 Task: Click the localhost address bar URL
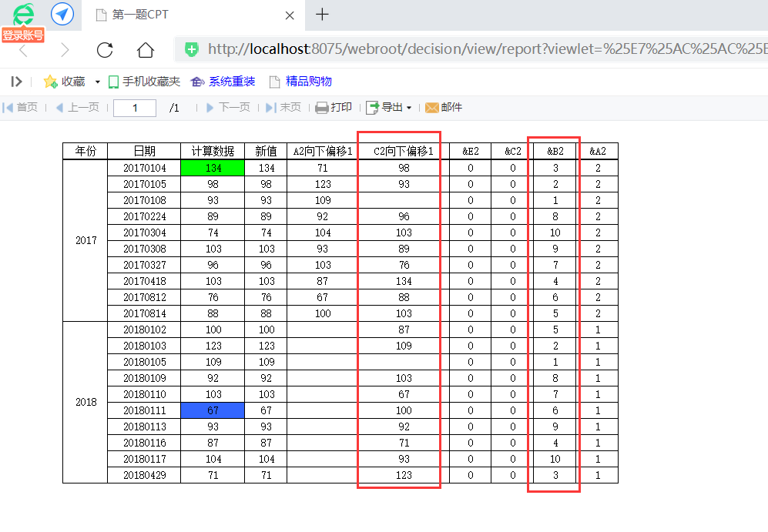[x=488, y=49]
